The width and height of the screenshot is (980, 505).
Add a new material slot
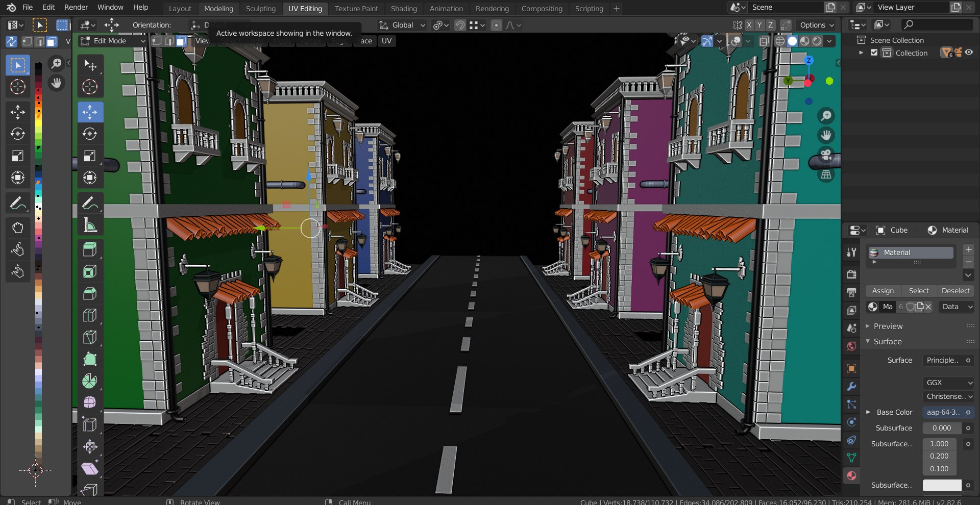point(968,249)
